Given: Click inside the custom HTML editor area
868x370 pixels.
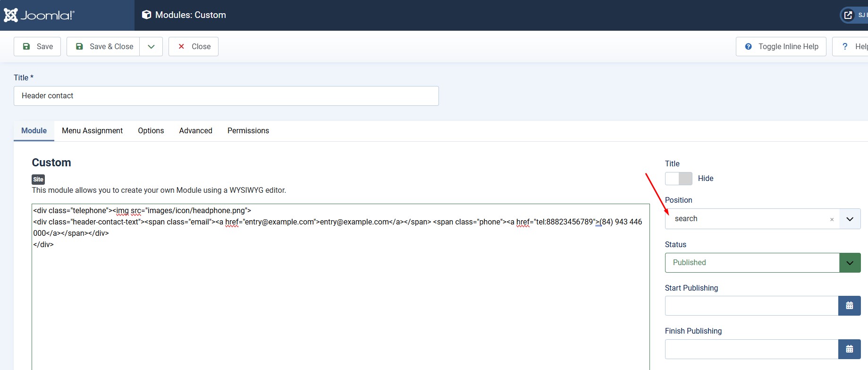Looking at the screenshot, I should [x=340, y=302].
